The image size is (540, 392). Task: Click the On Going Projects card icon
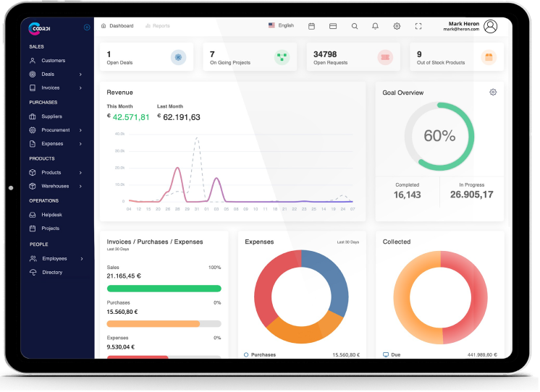[x=282, y=57]
